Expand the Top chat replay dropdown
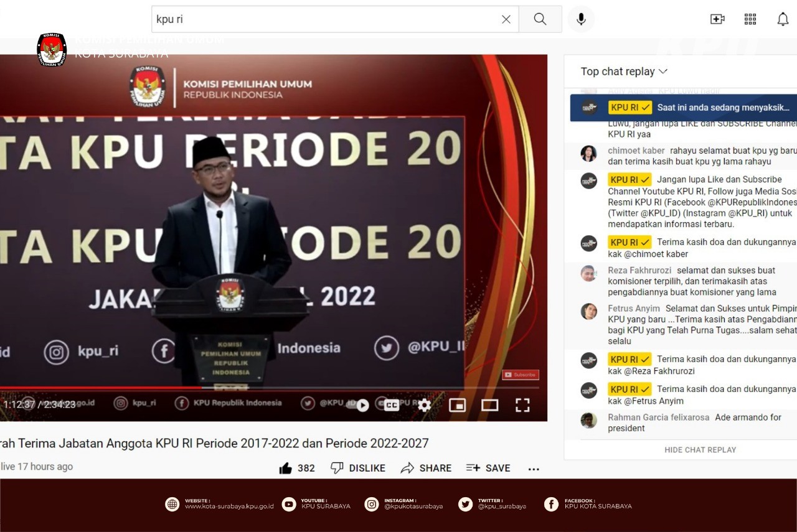The image size is (797, 532). click(624, 72)
